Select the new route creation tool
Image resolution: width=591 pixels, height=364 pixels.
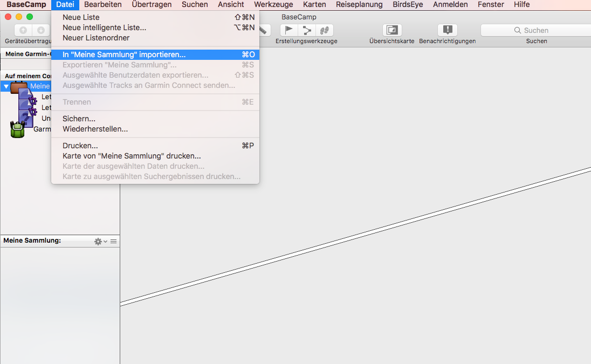coord(307,30)
